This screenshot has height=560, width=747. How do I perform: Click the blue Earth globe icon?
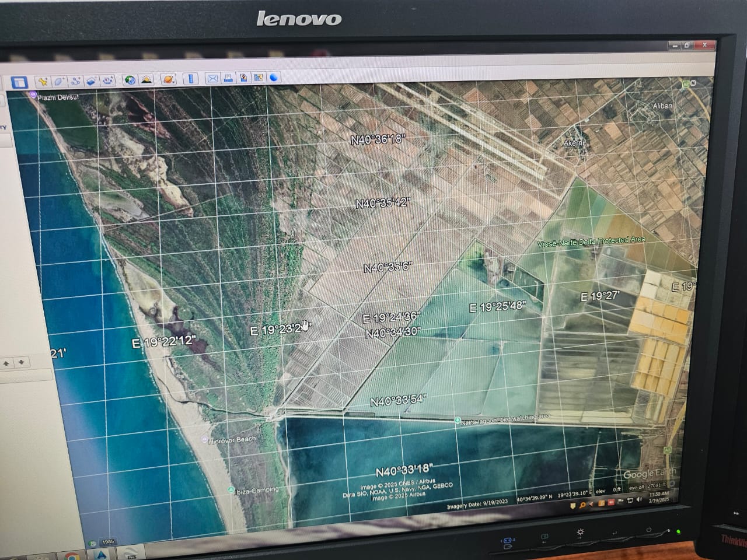(274, 77)
